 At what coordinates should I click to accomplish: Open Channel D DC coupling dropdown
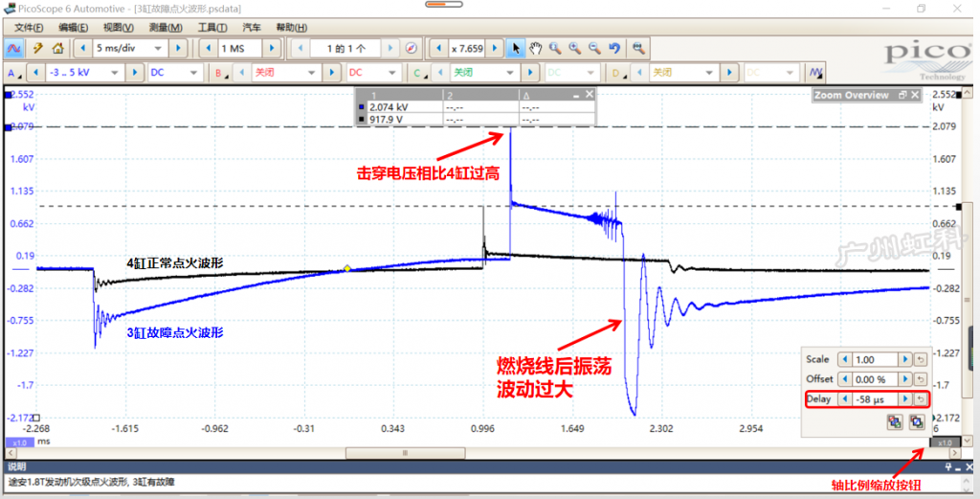pos(790,73)
